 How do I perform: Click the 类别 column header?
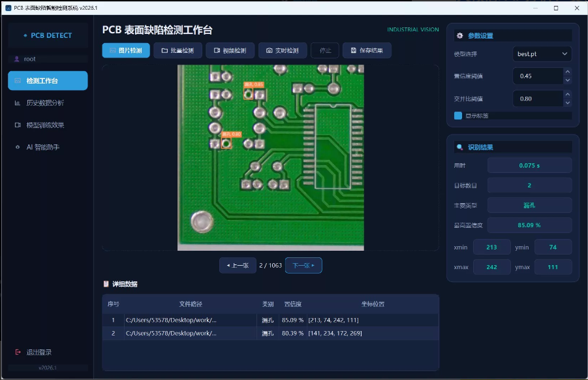pos(268,304)
